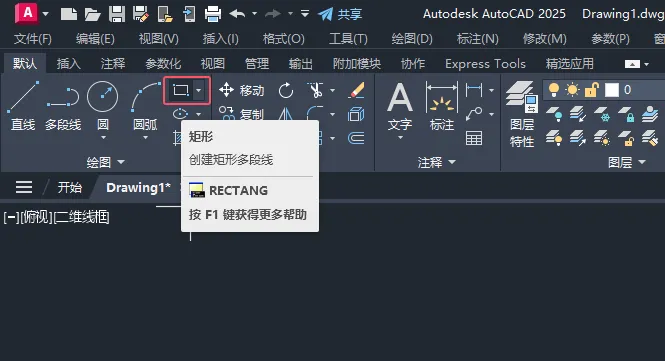Image resolution: width=665 pixels, height=361 pixels.
Task: Open the Ellipse tool dropdown arrow
Action: pos(198,114)
